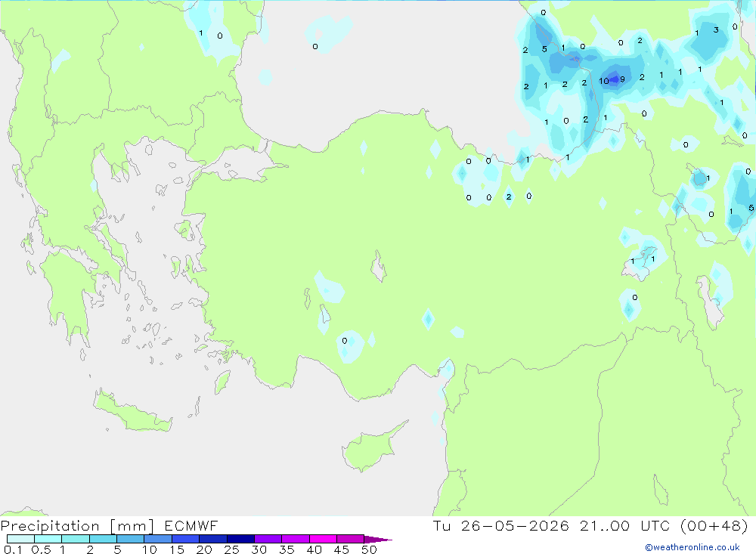Click the 'Precipitation [mm]' title text
The height and width of the screenshot is (554, 756).
pos(77,526)
